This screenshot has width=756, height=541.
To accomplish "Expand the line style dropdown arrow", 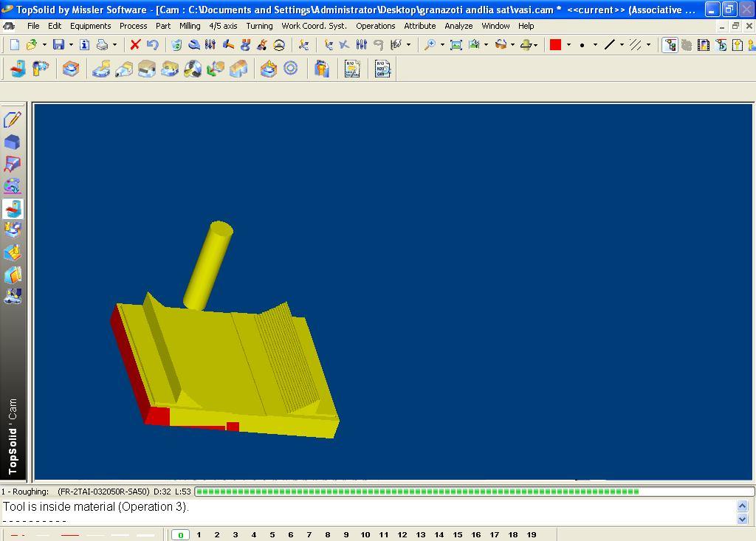I will point(622,45).
